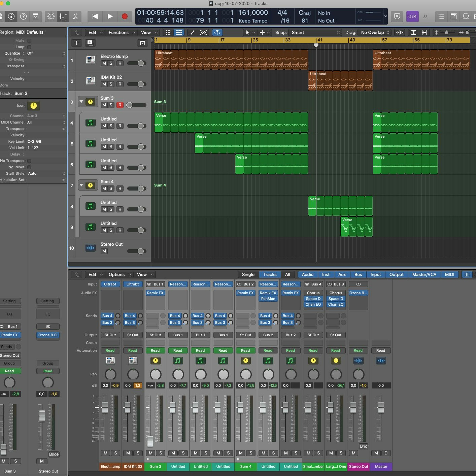Click the Record button in transport
The height and width of the screenshot is (476, 476).
[x=125, y=17]
